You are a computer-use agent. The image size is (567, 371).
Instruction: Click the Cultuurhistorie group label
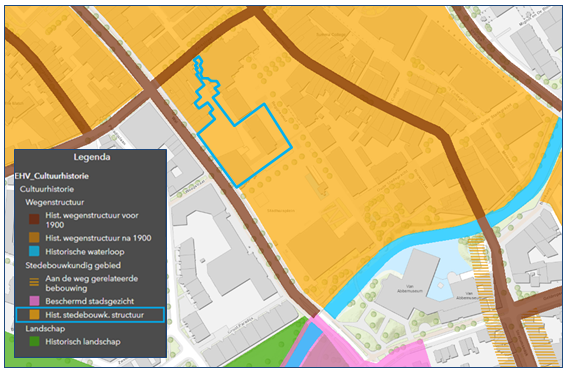coord(47,189)
